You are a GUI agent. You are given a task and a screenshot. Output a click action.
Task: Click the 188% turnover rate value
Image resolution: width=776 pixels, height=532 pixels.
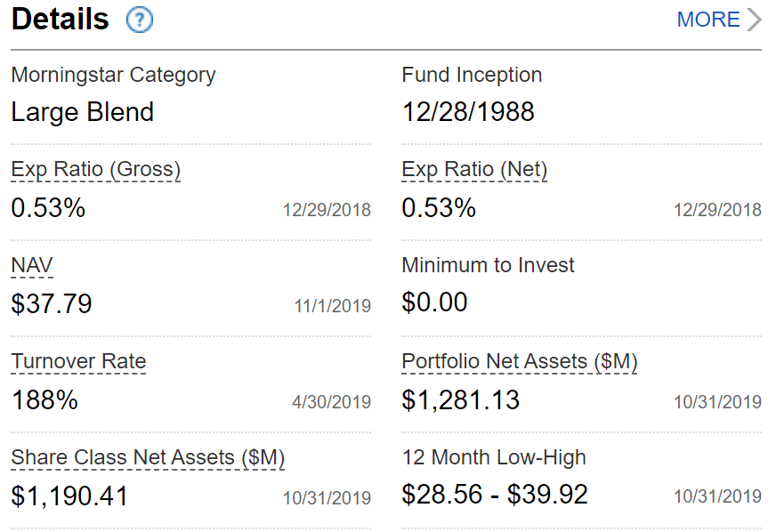[x=44, y=400]
